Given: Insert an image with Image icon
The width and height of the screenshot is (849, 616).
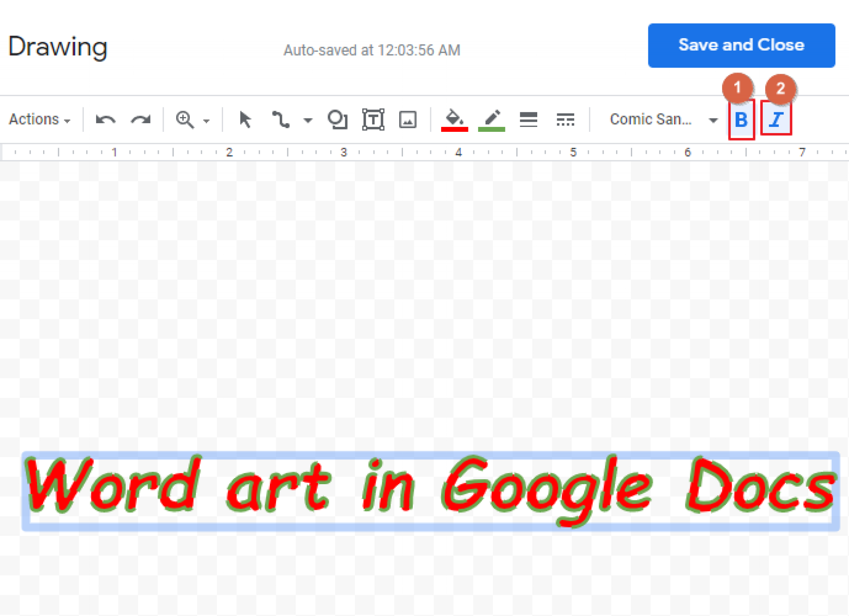Looking at the screenshot, I should pos(408,120).
